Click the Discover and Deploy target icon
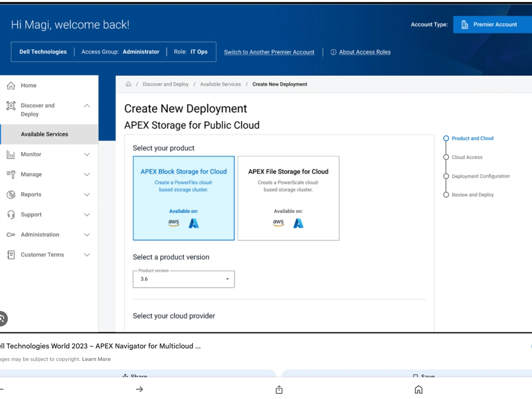The image size is (532, 399). point(11,106)
